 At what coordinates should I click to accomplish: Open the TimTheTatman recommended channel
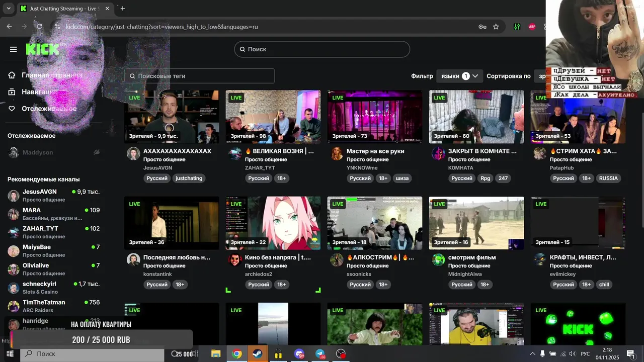(54, 306)
